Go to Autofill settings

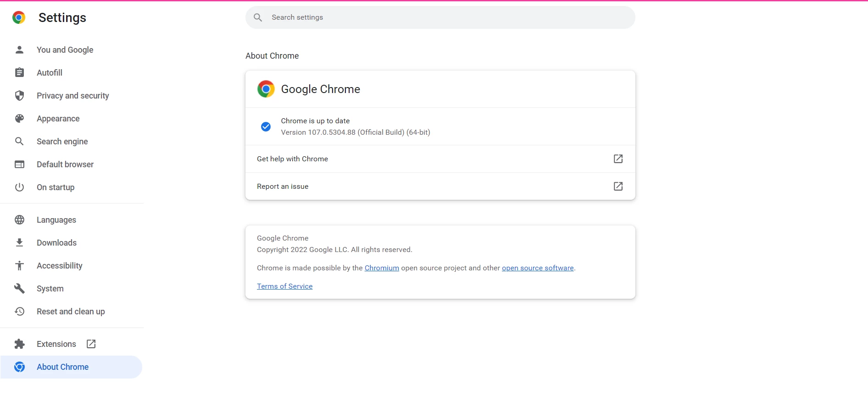click(x=72, y=72)
